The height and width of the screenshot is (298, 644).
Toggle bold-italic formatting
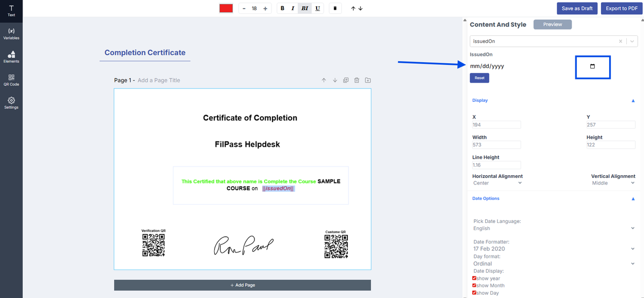click(305, 9)
